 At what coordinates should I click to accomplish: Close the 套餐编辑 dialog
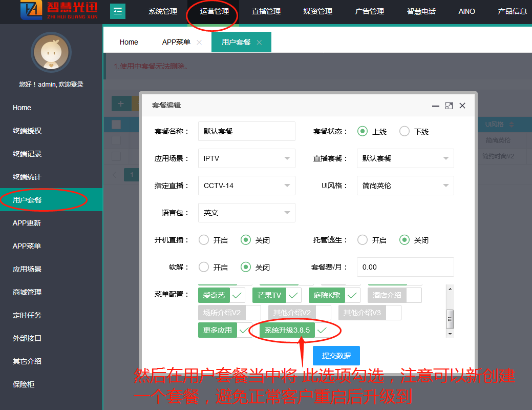(x=462, y=106)
